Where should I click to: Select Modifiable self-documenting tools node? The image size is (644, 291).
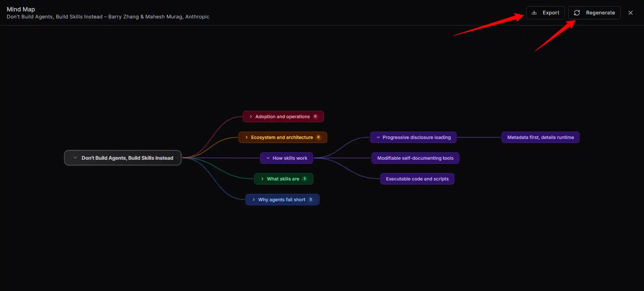[415, 158]
